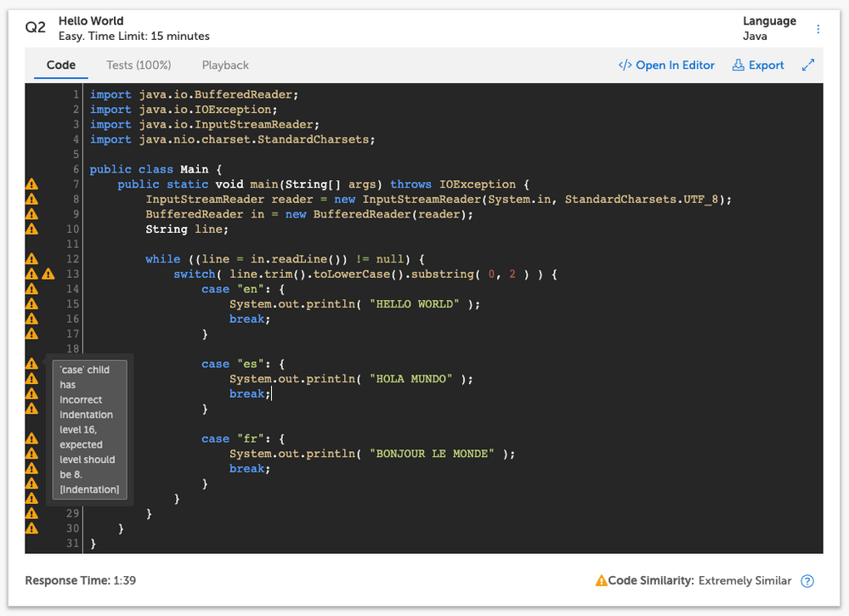The image size is (849, 616).
Task: Click the Extremely Similar result text
Action: point(744,581)
